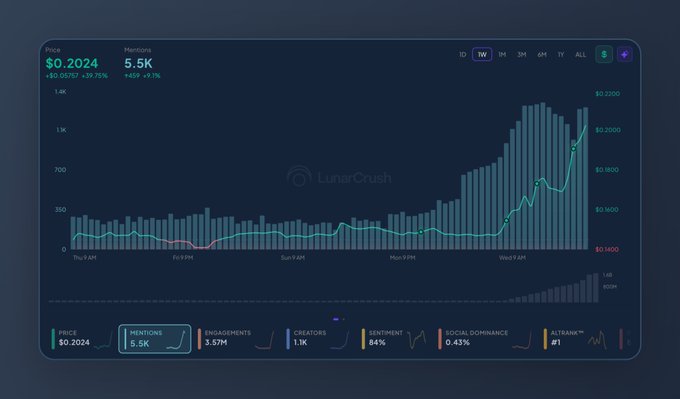Click the Mon 9 PM axis label

402,258
